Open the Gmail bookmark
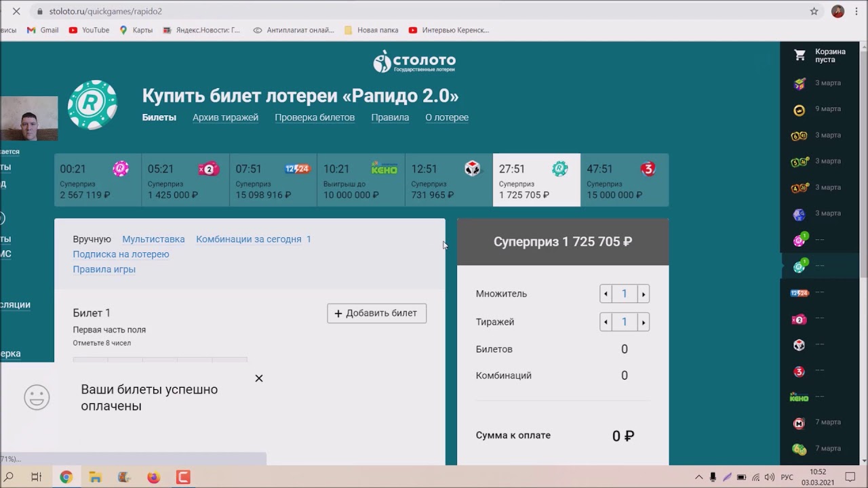The height and width of the screenshot is (488, 868). [x=43, y=30]
